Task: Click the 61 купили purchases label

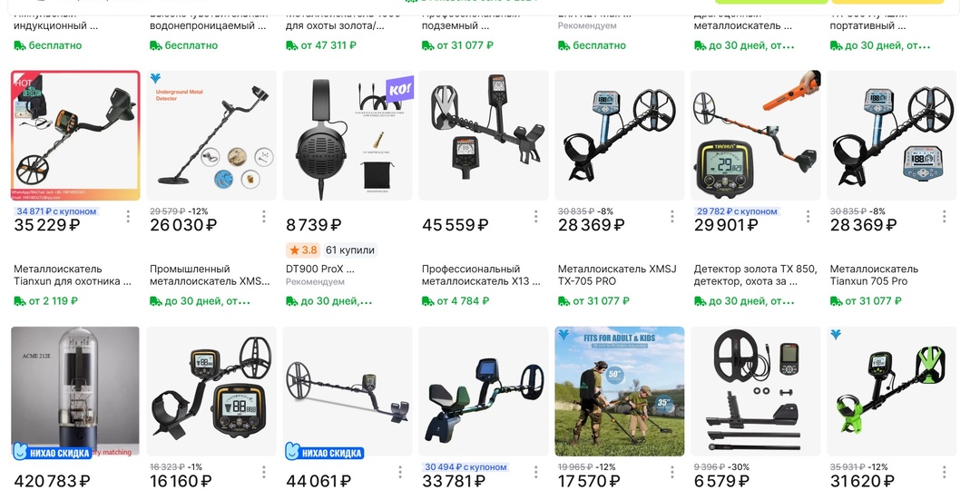Action: [x=350, y=250]
